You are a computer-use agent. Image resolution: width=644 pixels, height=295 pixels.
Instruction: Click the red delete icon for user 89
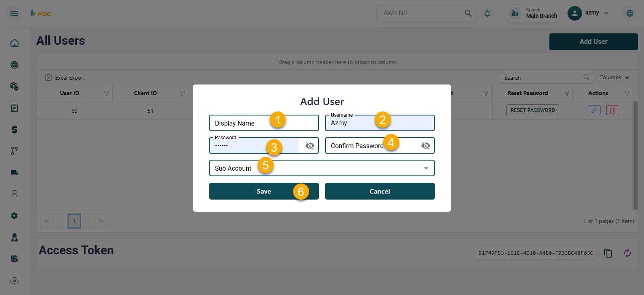coord(612,110)
